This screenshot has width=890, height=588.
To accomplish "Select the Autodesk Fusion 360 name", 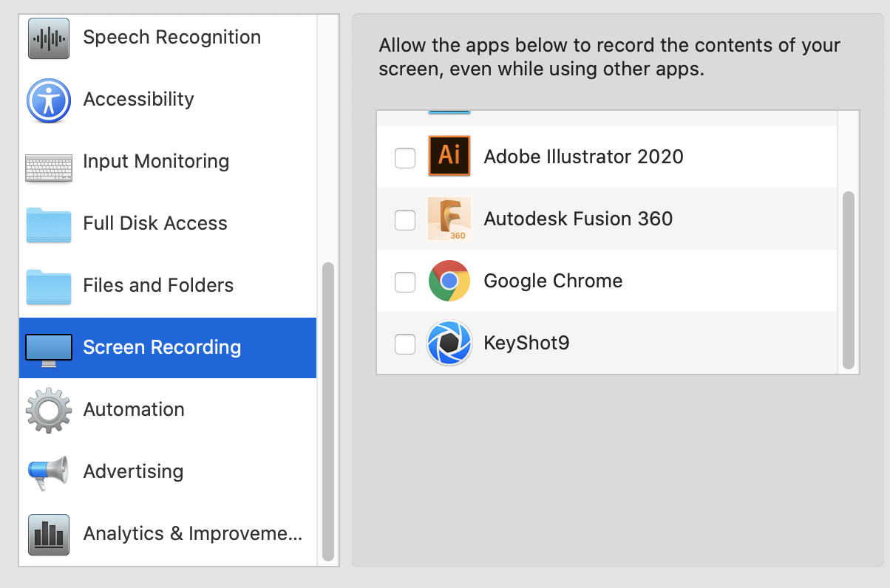I will 578,219.
